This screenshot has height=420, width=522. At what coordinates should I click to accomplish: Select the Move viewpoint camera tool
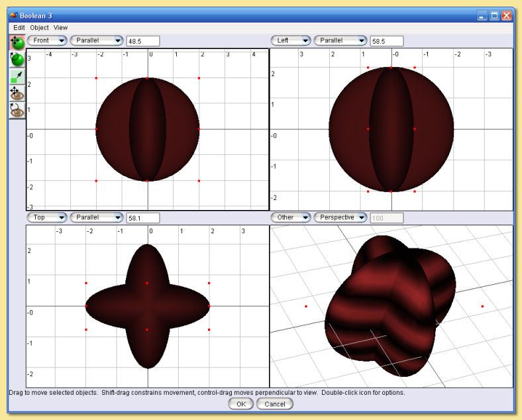(17, 93)
